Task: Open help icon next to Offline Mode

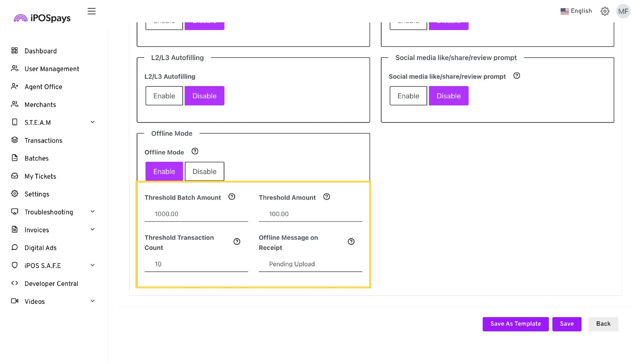Action: (195, 151)
